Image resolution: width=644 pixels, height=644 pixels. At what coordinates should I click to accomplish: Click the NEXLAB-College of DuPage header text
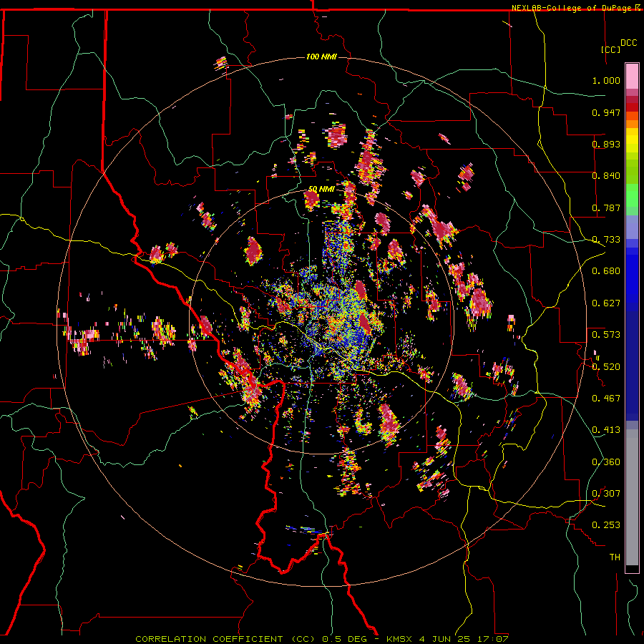click(572, 8)
